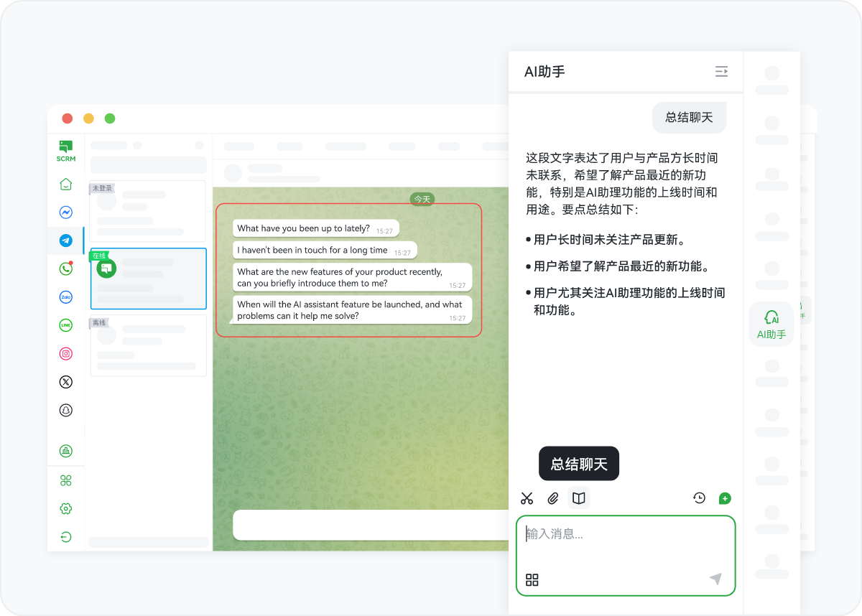Viewport: 862px width, 616px height.
Task: Select the Telegram channel in sidebar
Action: [65, 241]
